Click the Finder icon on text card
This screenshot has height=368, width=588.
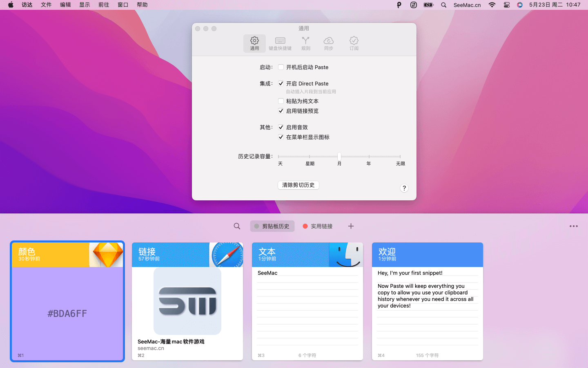pos(347,255)
